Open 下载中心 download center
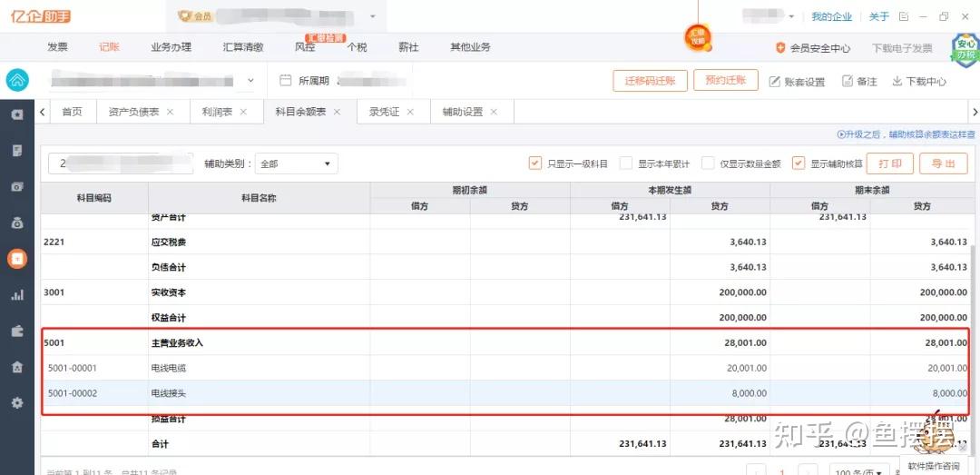This screenshot has width=980, height=475. point(918,82)
